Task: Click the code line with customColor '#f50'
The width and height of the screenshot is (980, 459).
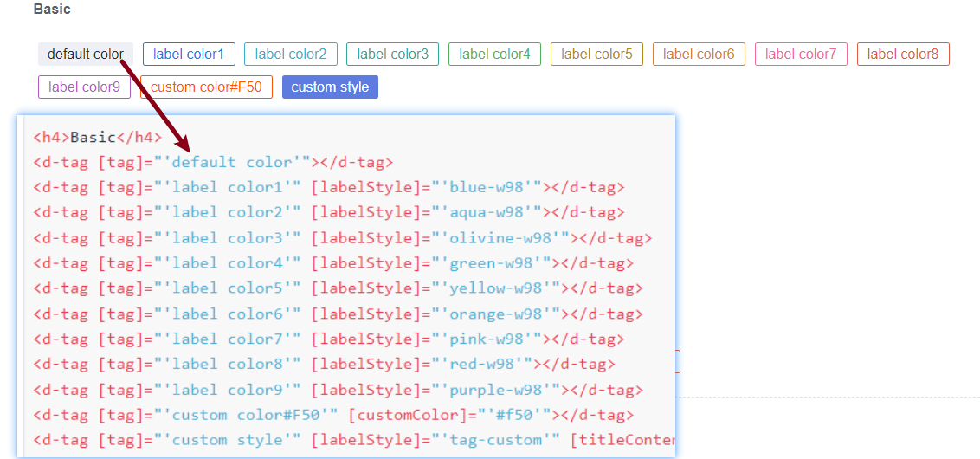Action: [x=333, y=415]
